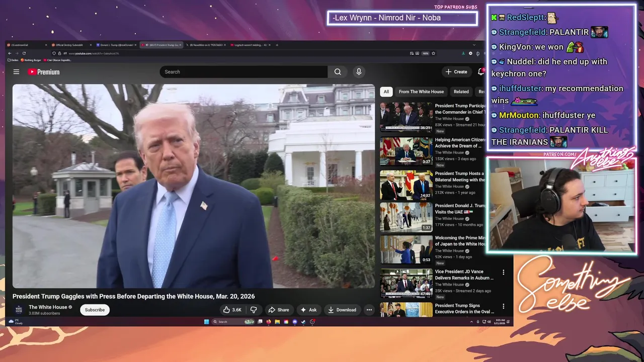Open the Dailies bookmark folder
Viewport: 644px width, 362px height.
point(14,60)
